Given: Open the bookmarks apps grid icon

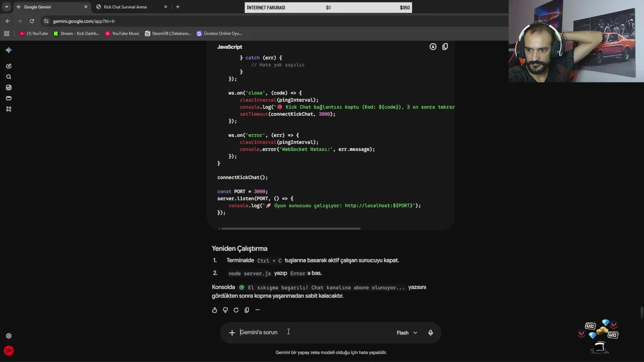Looking at the screenshot, I should tap(7, 34).
